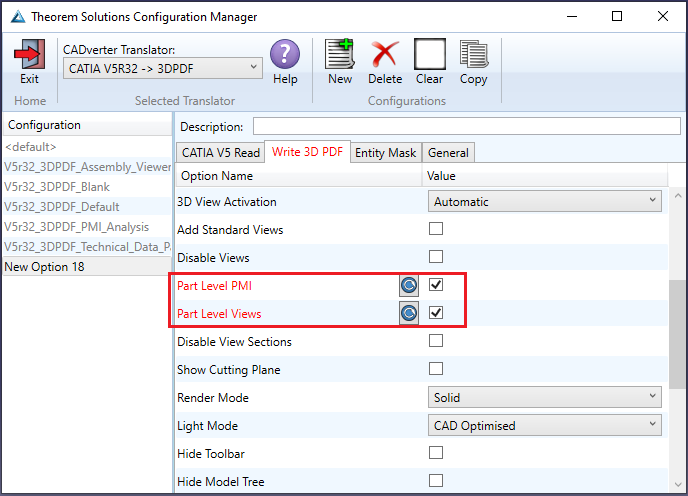Switch to the CATIA V5 Read tab
This screenshot has height=496, width=688.
pos(221,153)
